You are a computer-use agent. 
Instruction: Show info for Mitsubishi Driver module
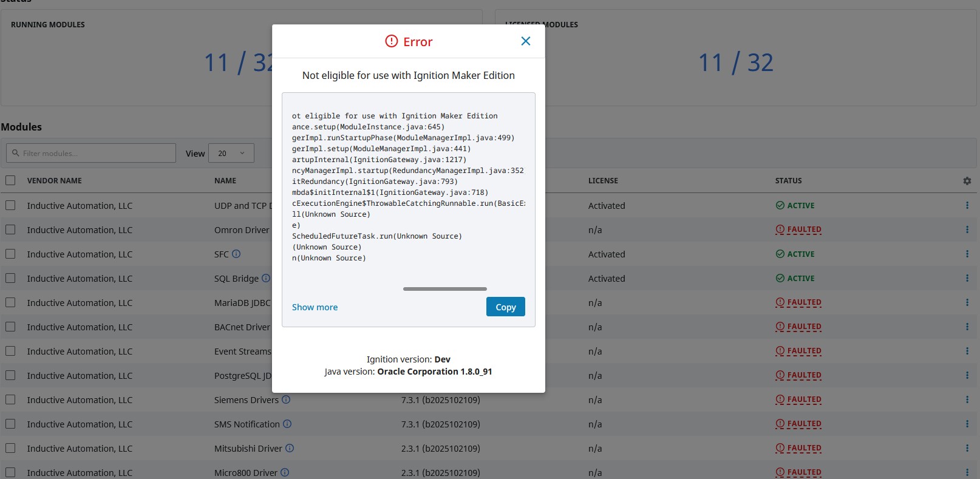[290, 448]
